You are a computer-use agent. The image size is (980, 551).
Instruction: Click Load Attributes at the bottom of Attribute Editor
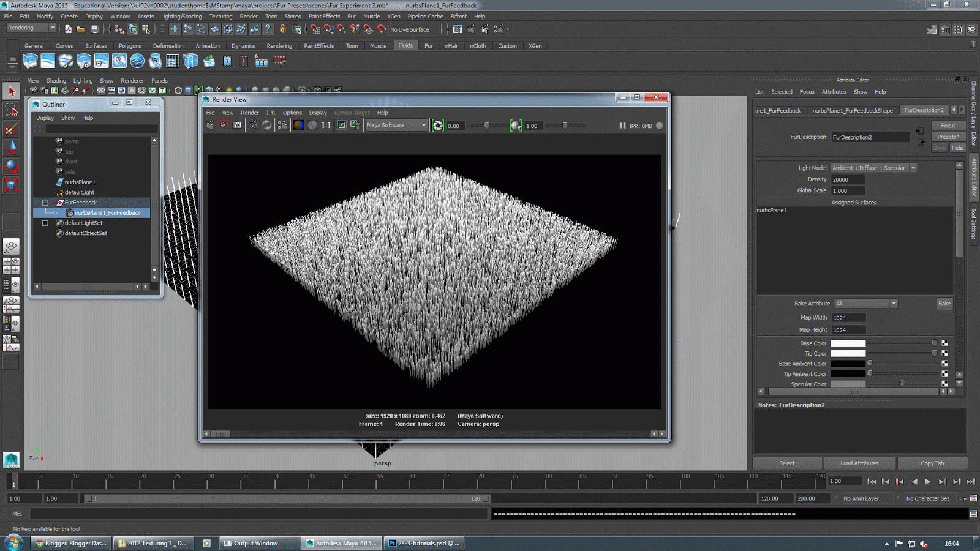(x=860, y=463)
